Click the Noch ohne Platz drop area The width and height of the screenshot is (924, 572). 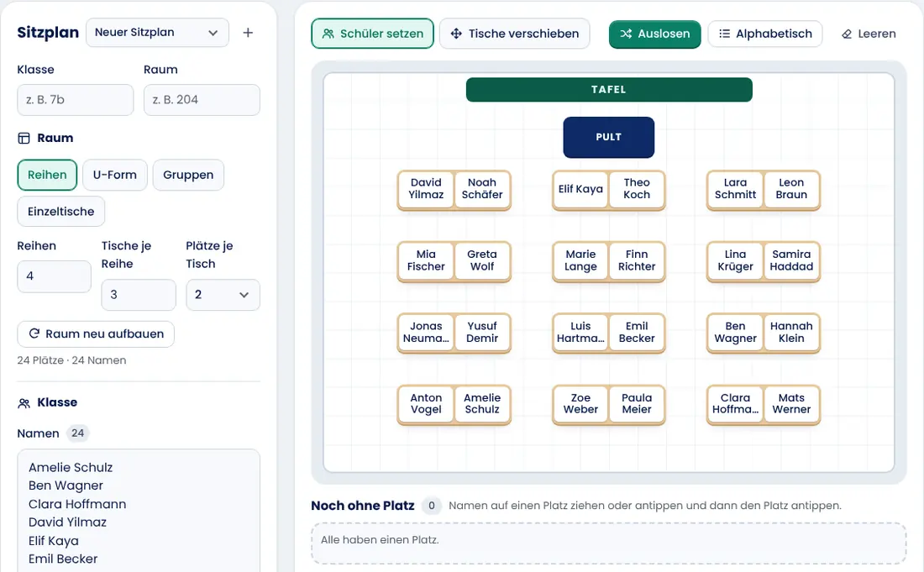(x=609, y=543)
